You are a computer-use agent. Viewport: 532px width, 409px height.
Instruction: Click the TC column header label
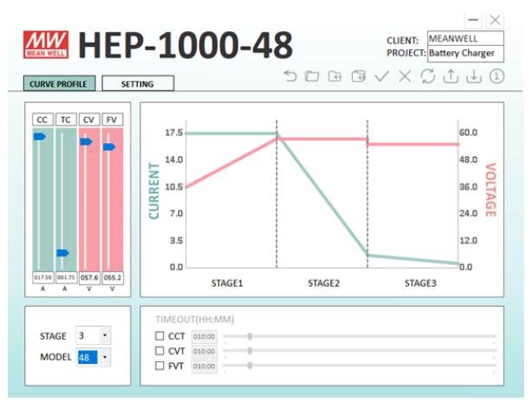coord(66,120)
